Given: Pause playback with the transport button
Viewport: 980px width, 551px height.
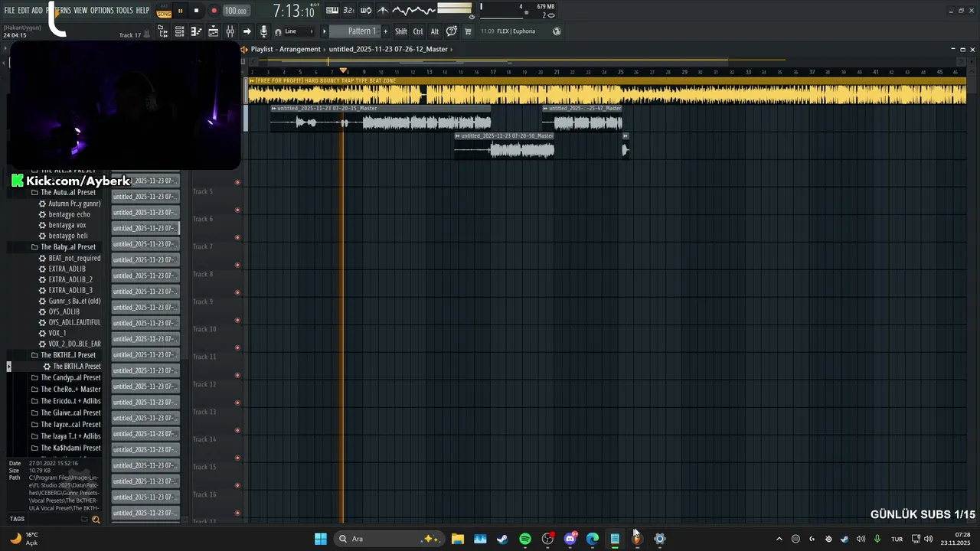Looking at the screenshot, I should (181, 11).
